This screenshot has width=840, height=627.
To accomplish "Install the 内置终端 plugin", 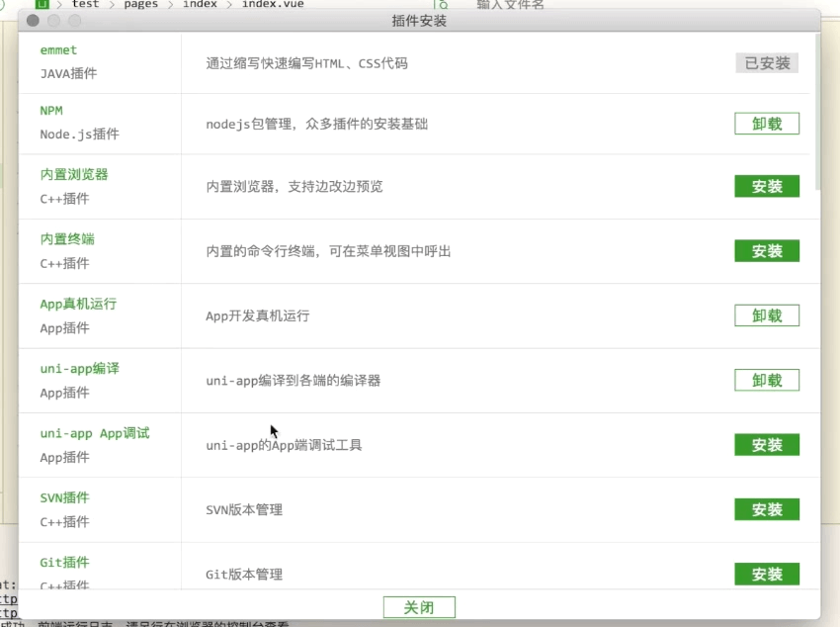I will (767, 251).
